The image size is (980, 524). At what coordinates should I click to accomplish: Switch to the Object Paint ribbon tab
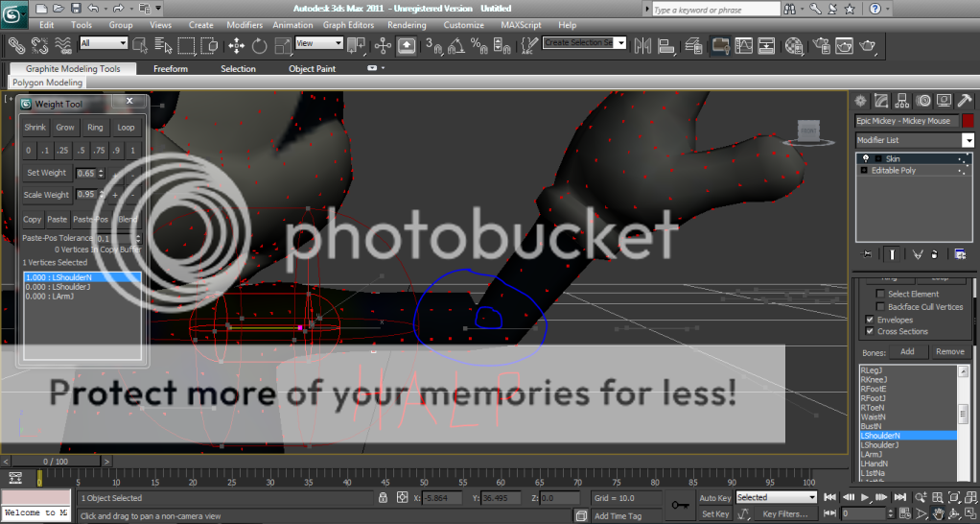312,69
